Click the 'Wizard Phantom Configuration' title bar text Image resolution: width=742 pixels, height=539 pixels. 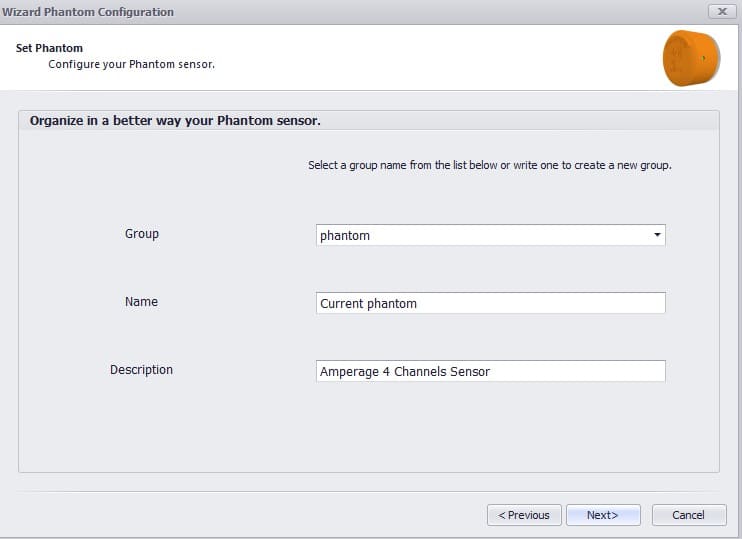pyautogui.click(x=88, y=12)
